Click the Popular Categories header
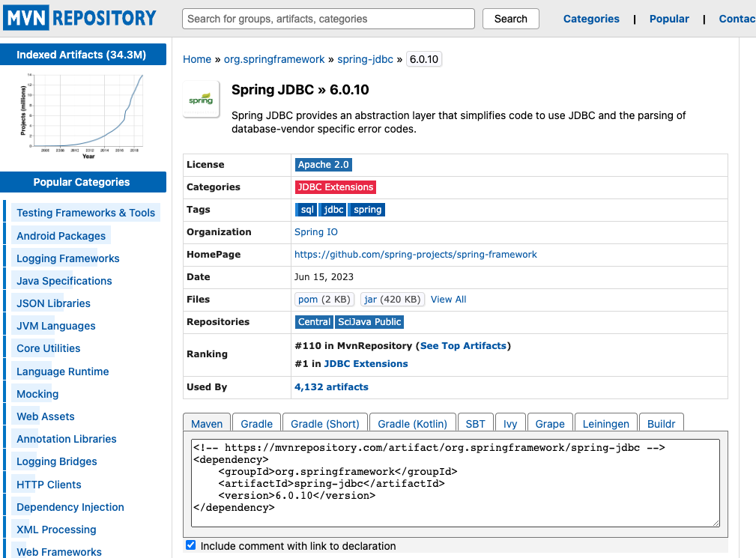 [x=83, y=182]
